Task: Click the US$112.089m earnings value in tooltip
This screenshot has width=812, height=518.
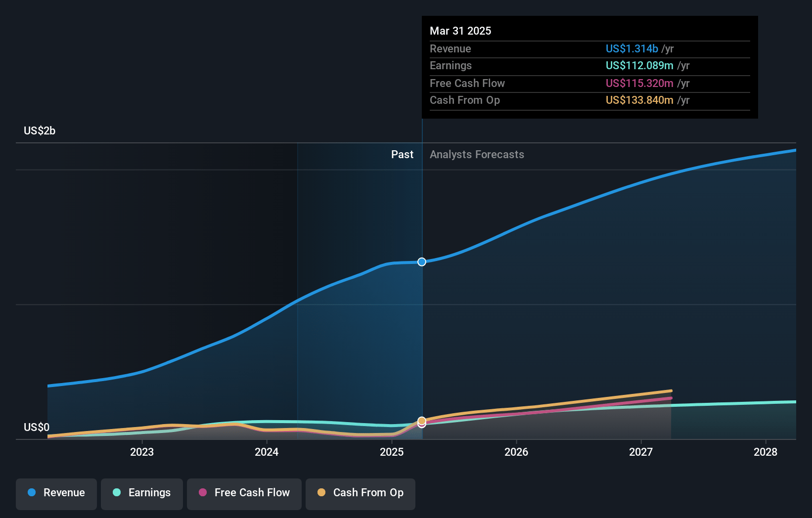Action: (639, 65)
